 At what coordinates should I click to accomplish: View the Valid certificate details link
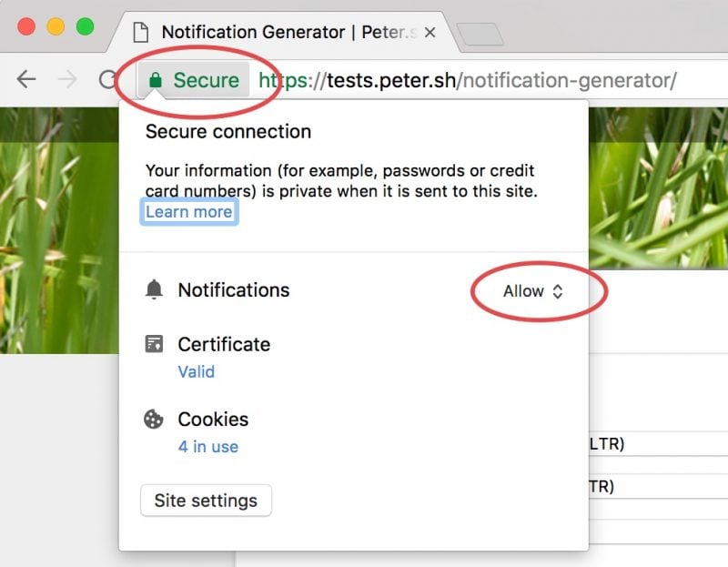tap(197, 371)
